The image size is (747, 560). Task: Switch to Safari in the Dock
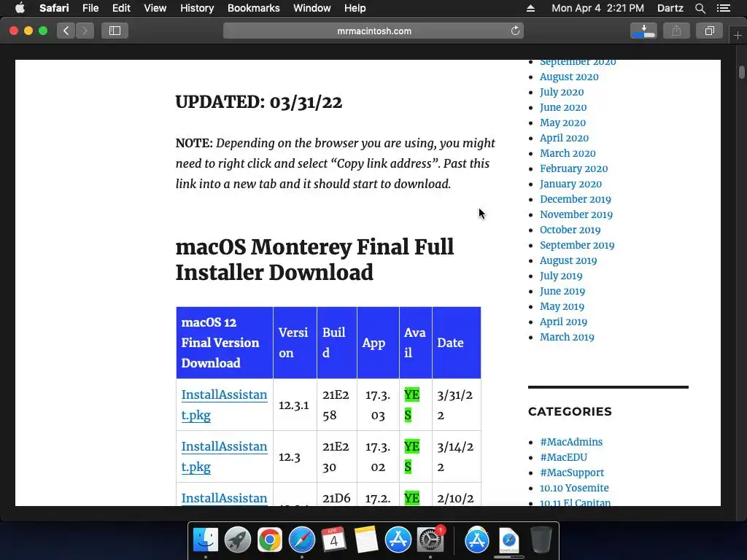(x=302, y=540)
